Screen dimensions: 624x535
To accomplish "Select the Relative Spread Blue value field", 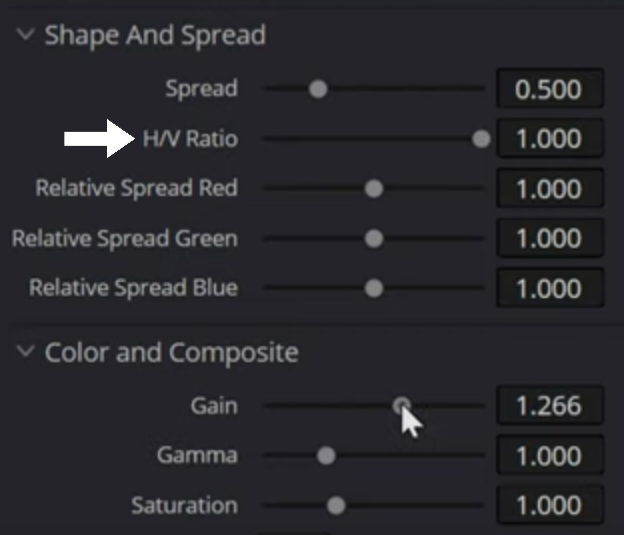I will tap(550, 287).
